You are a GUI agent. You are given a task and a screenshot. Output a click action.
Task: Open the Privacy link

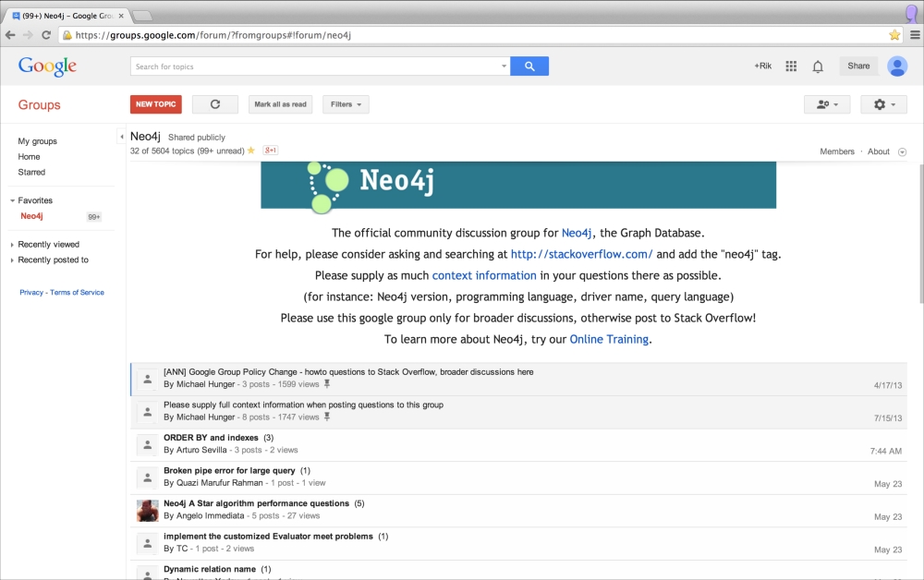pyautogui.click(x=31, y=292)
